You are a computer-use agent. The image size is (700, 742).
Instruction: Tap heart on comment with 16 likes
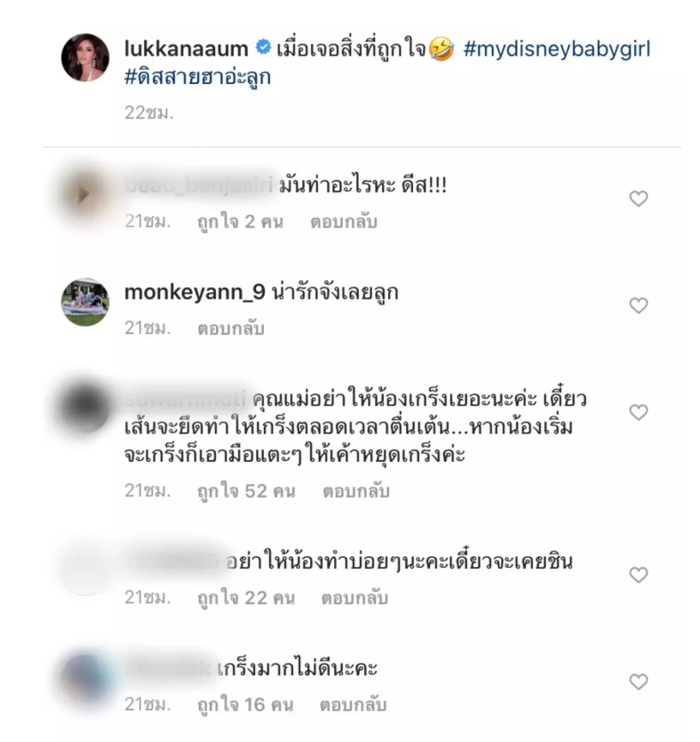click(638, 681)
